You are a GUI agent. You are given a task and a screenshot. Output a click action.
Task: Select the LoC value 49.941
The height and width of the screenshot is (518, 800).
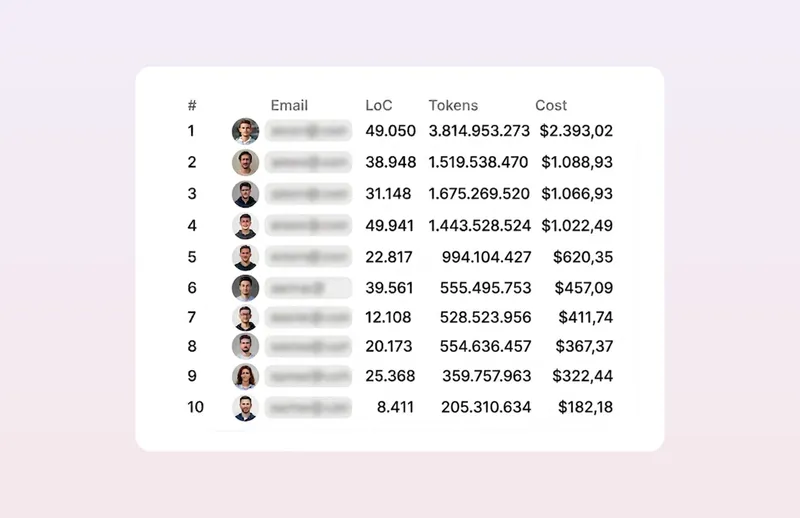tap(389, 226)
